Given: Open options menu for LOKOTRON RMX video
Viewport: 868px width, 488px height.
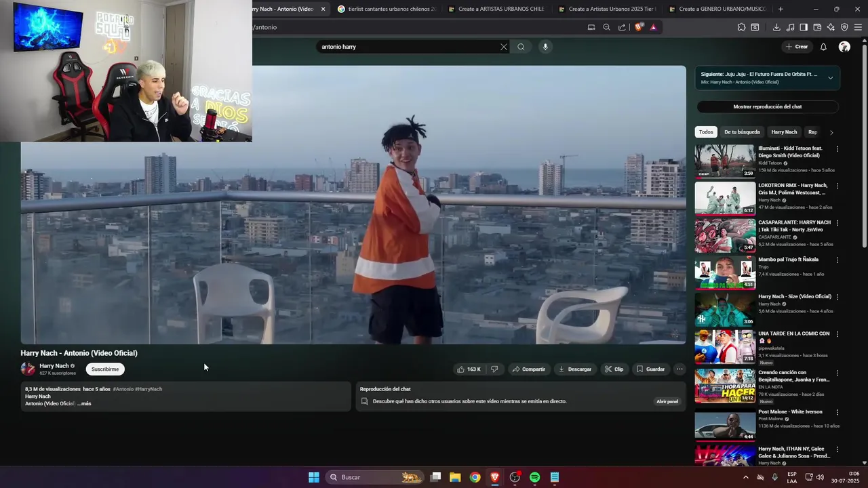Looking at the screenshot, I should (837, 186).
